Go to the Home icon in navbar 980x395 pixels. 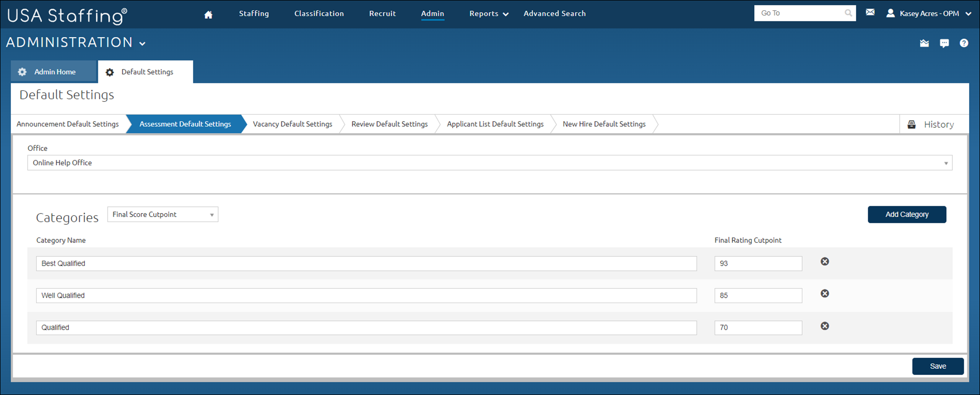click(x=208, y=14)
